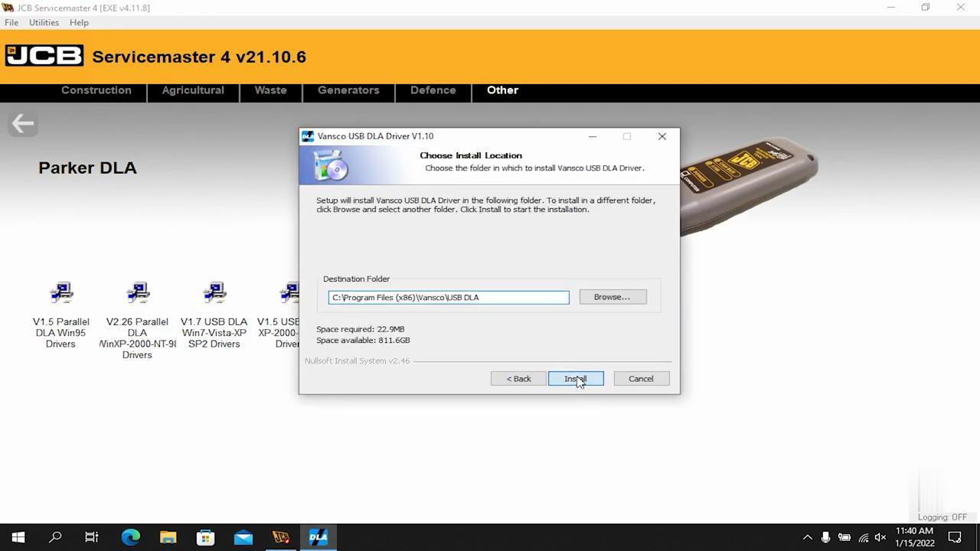The height and width of the screenshot is (551, 980).
Task: Click the Parker DLA heading
Action: click(87, 168)
